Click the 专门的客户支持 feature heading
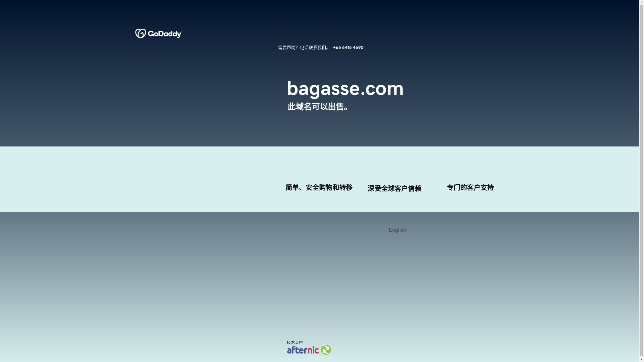The height and width of the screenshot is (362, 644). [x=470, y=187]
